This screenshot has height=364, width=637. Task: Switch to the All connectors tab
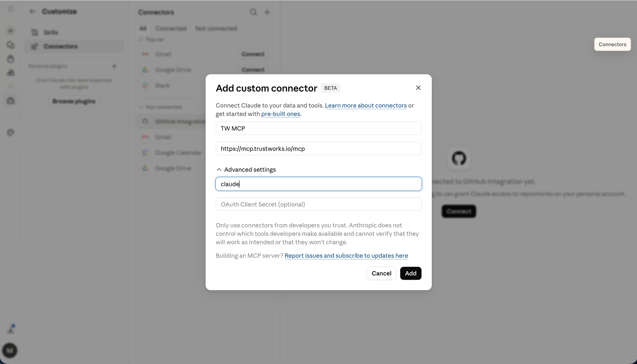pos(143,28)
